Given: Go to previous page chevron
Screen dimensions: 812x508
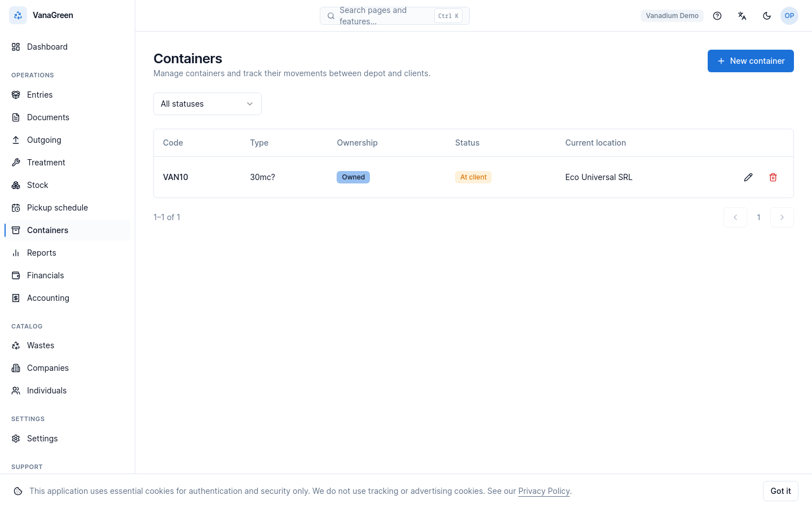Looking at the screenshot, I should [735, 217].
